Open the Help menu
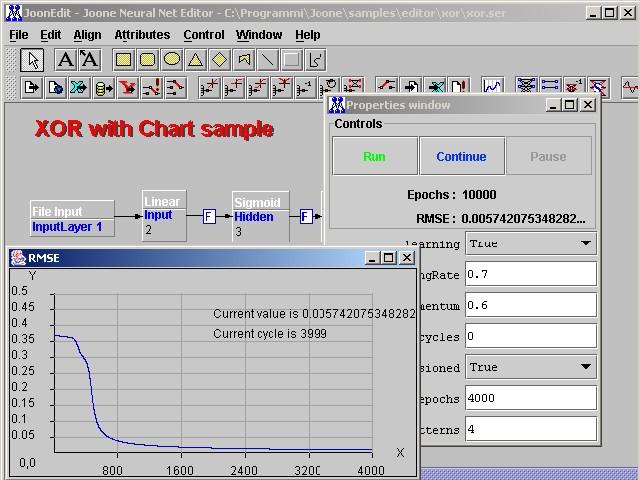The width and height of the screenshot is (640, 480). coord(308,35)
